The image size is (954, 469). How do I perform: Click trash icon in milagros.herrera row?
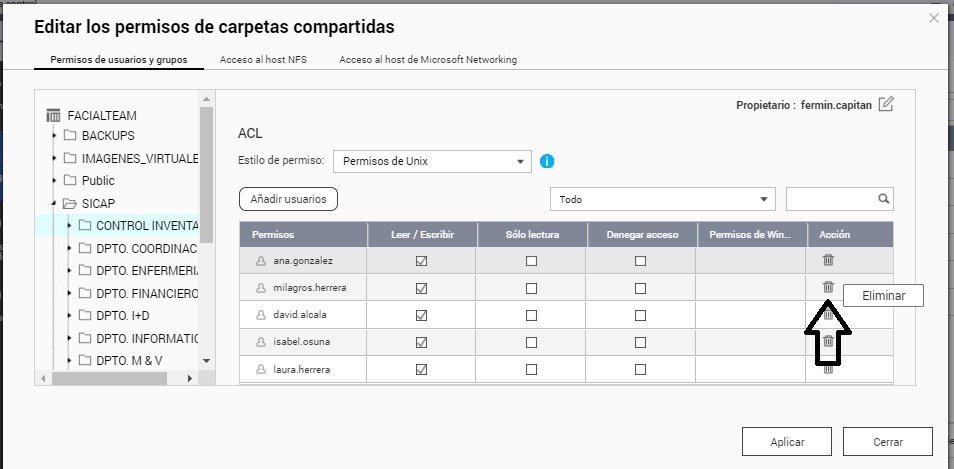(828, 287)
